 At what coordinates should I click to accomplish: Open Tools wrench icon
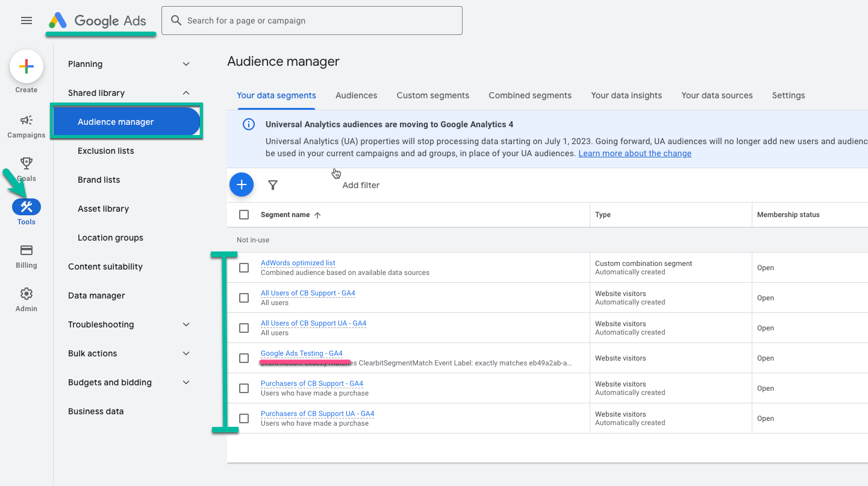pos(27,207)
